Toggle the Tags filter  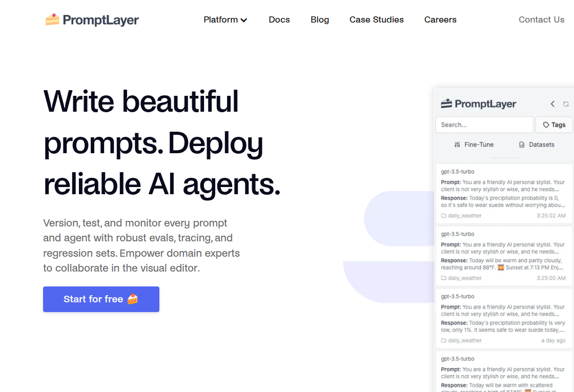coord(554,125)
